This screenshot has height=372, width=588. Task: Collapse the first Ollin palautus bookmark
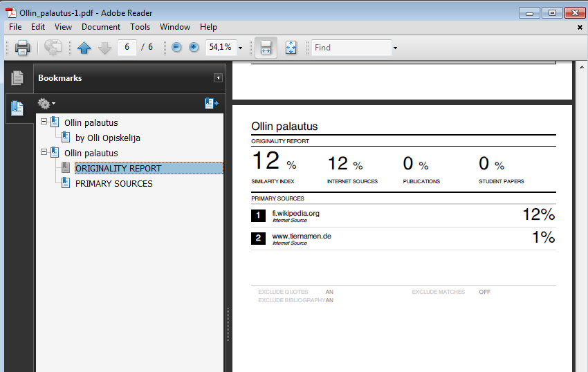tap(44, 122)
